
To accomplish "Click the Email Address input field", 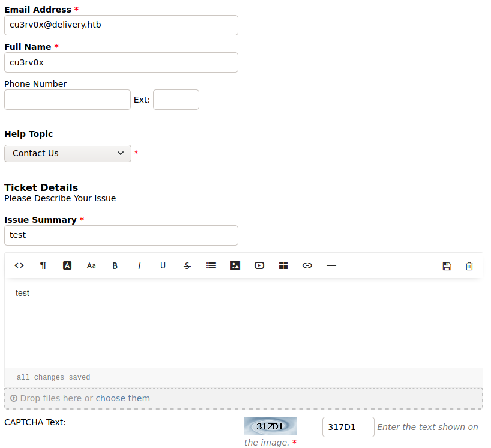I will coord(121,25).
